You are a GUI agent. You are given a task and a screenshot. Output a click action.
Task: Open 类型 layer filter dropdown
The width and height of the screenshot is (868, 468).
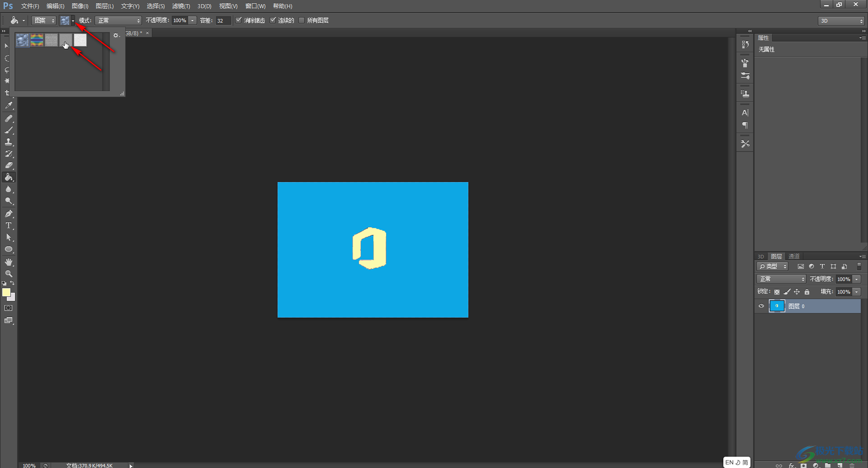(773, 267)
